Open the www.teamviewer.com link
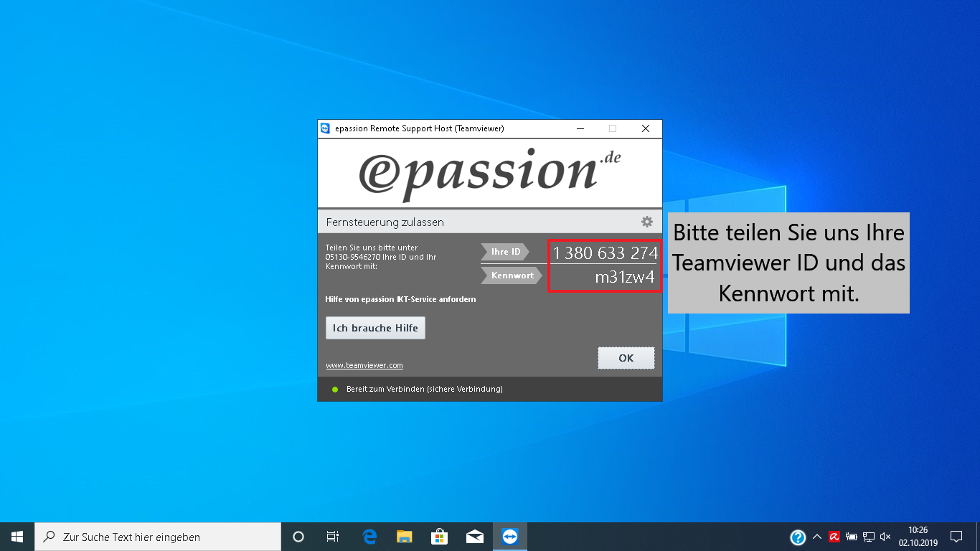The width and height of the screenshot is (980, 551). [364, 365]
